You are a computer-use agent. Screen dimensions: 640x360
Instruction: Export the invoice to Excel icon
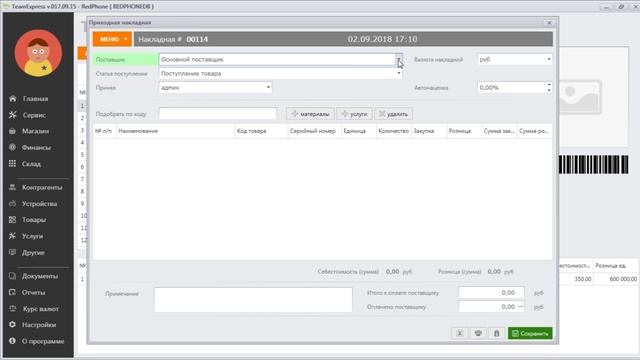[x=460, y=333]
